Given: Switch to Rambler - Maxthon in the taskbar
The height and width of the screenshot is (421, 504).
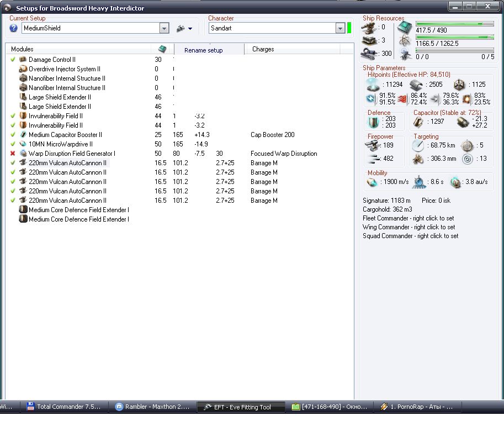Looking at the screenshot, I should tap(152, 407).
